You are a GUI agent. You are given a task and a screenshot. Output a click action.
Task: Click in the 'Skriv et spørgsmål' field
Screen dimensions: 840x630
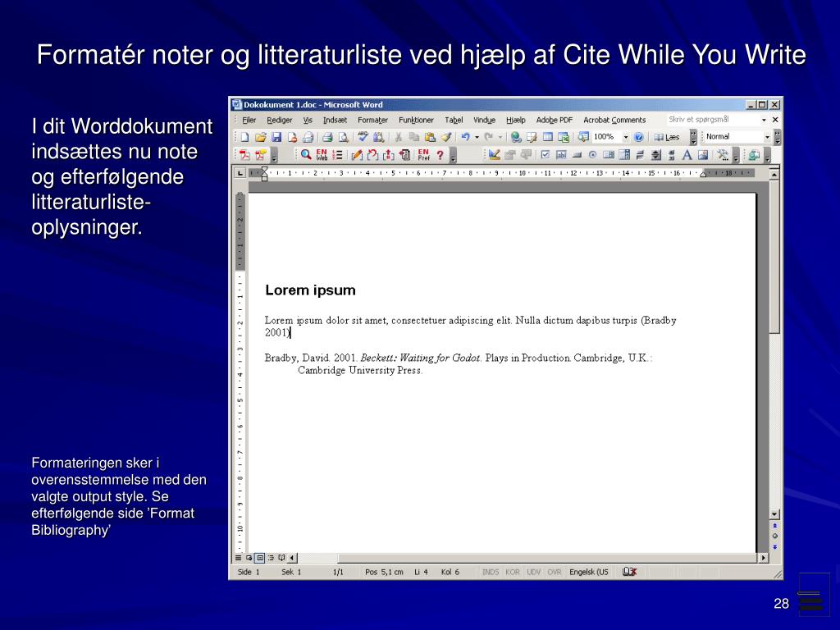click(713, 120)
